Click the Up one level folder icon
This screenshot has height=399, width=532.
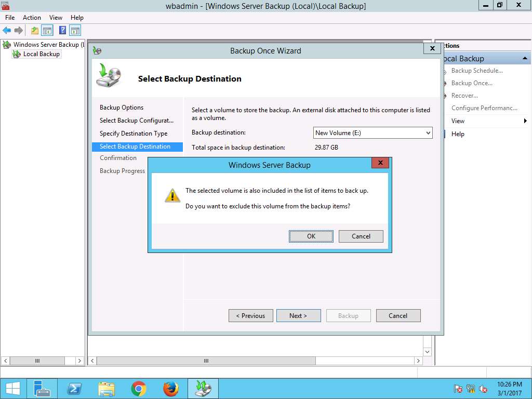(x=35, y=31)
